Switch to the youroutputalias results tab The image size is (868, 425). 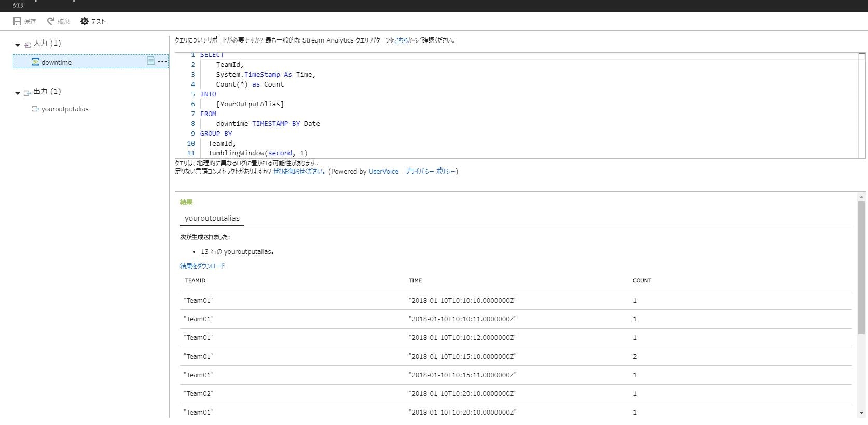coord(212,218)
